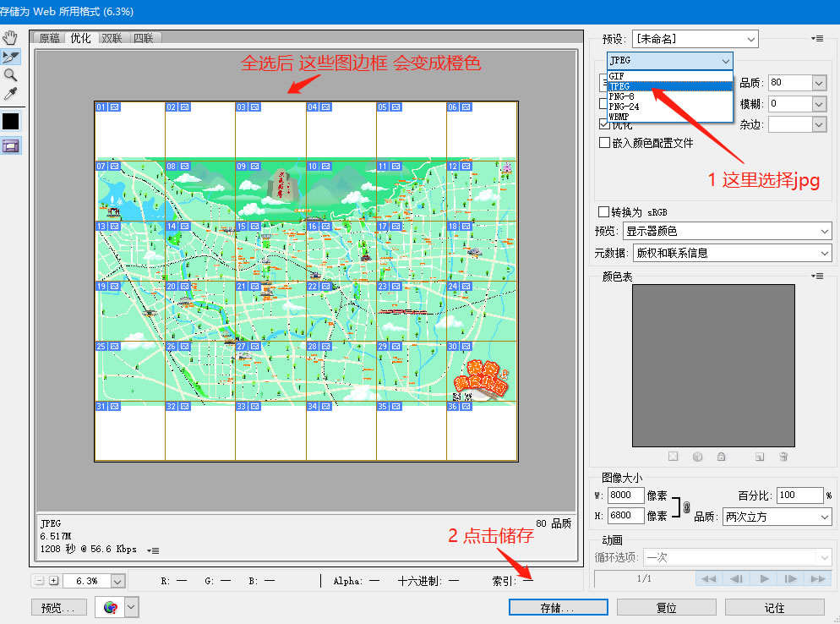840x624 pixels.
Task: Open the 循环选项 dropdown
Action: click(737, 557)
